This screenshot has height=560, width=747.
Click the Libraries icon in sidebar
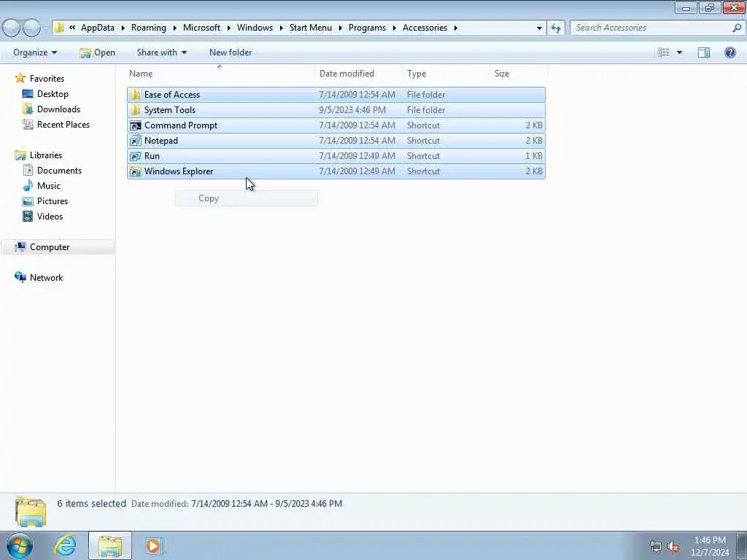tap(20, 155)
